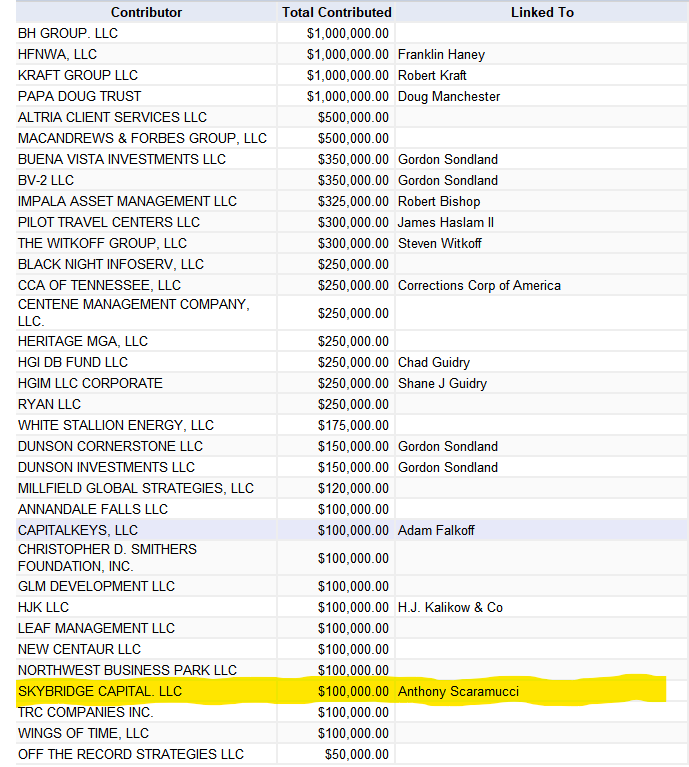Select NORTHWEST BUSINESS PARK LLC cell
689x767 pixels.
coord(146,671)
